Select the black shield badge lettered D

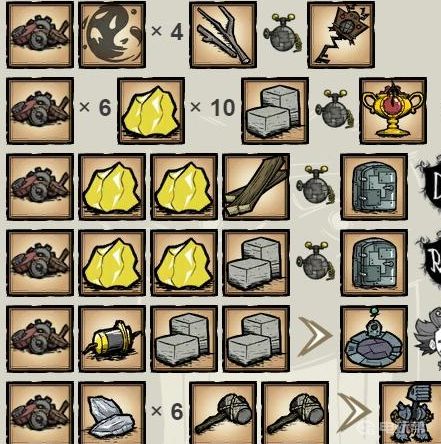[x=431, y=185]
